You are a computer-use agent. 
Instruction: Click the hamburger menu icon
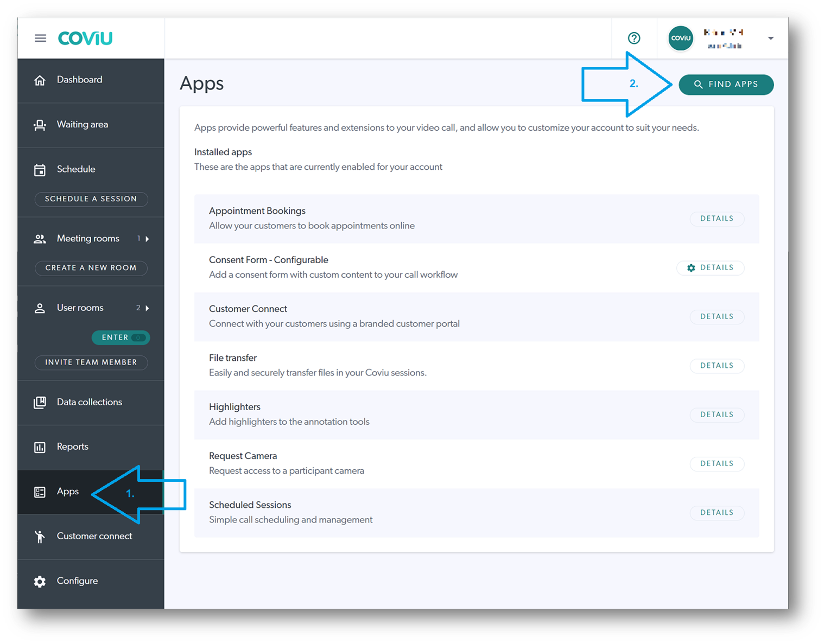[40, 38]
